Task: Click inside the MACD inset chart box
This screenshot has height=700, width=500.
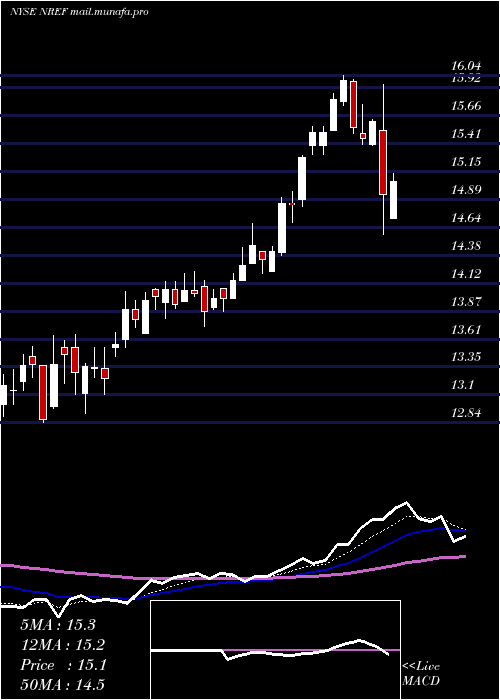Action: (x=275, y=650)
